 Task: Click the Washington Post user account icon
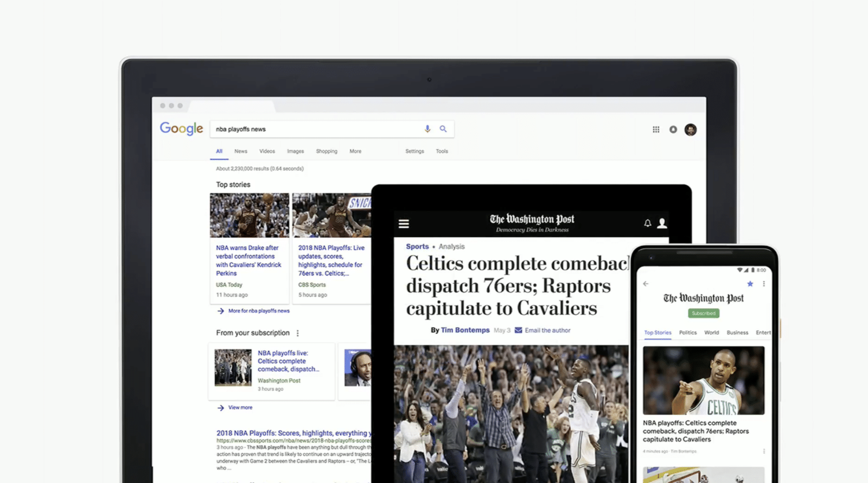(x=662, y=224)
